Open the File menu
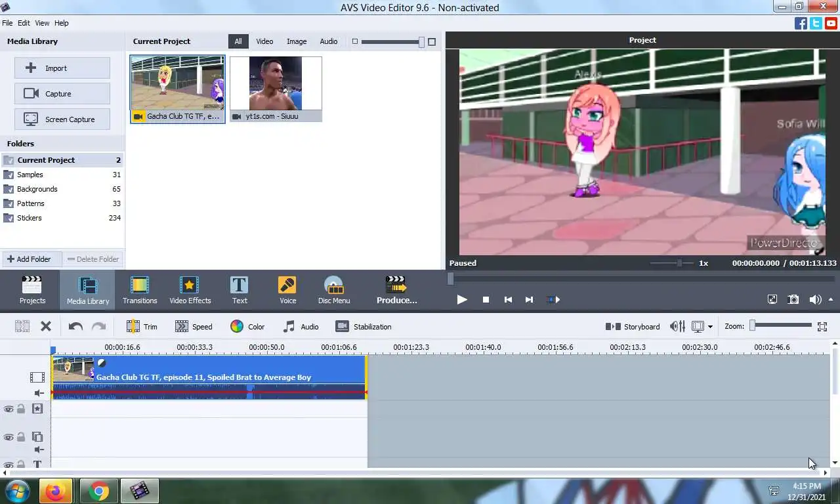 coord(7,23)
